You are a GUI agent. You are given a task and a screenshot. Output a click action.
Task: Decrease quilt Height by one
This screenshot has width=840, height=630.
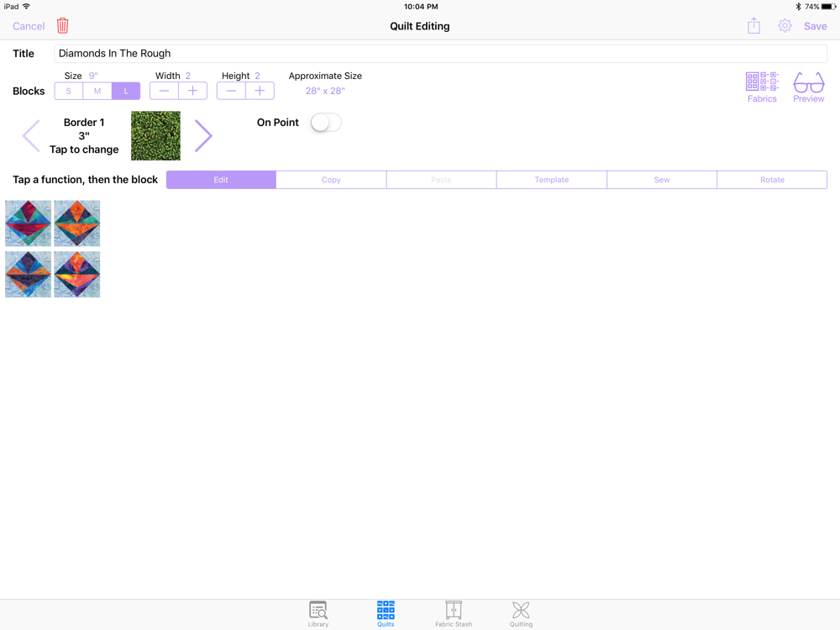pos(231,91)
